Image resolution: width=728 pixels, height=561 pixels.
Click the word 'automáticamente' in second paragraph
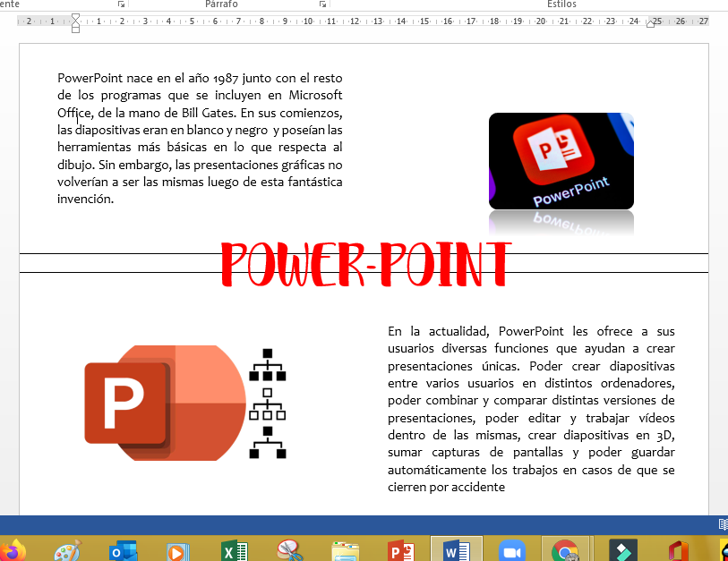[x=437, y=470]
